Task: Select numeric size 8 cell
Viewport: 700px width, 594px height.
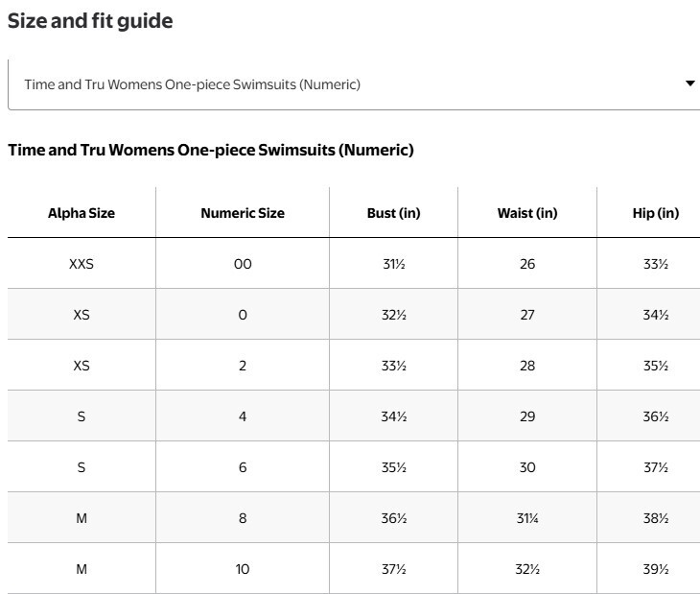Action: [243, 518]
